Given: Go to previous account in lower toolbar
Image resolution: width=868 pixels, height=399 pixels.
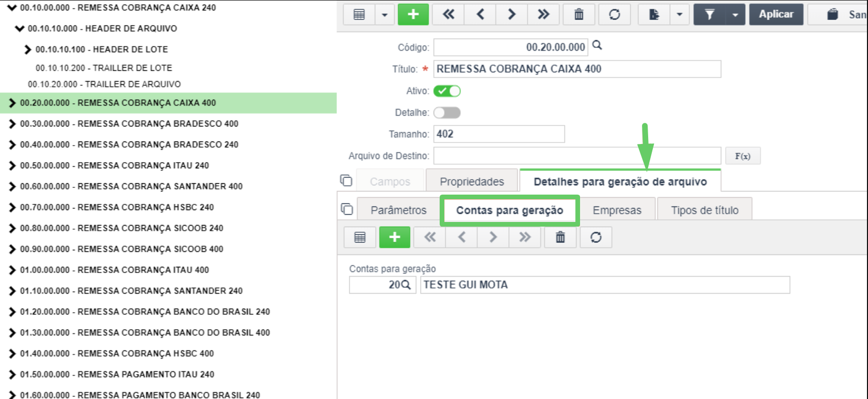Looking at the screenshot, I should (x=461, y=237).
